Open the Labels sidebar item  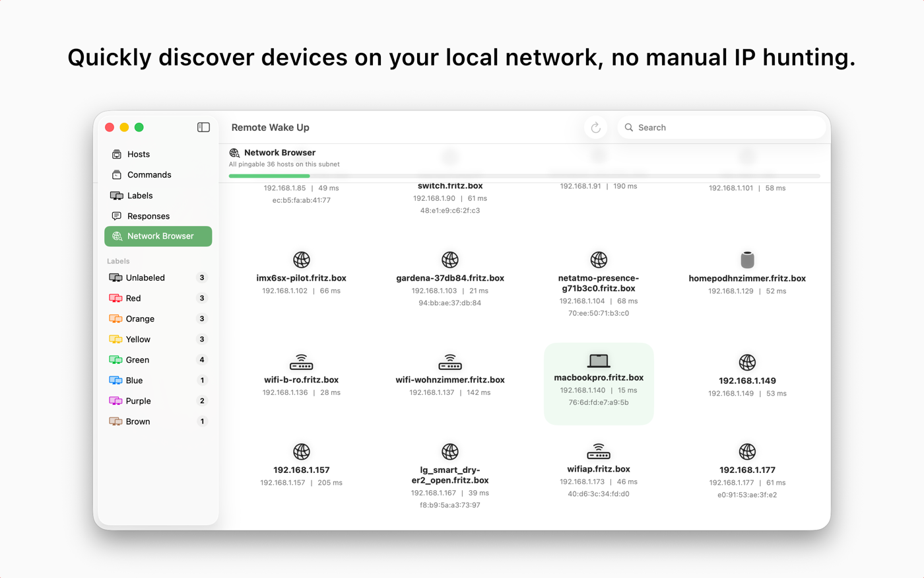[158, 196]
